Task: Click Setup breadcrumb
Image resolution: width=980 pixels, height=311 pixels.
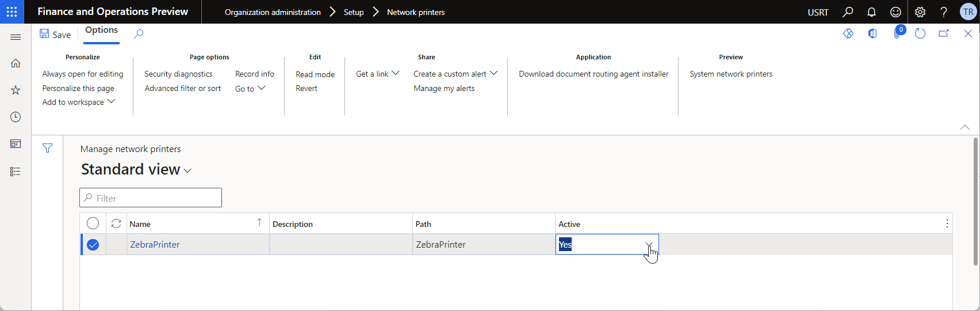Action: (x=354, y=12)
